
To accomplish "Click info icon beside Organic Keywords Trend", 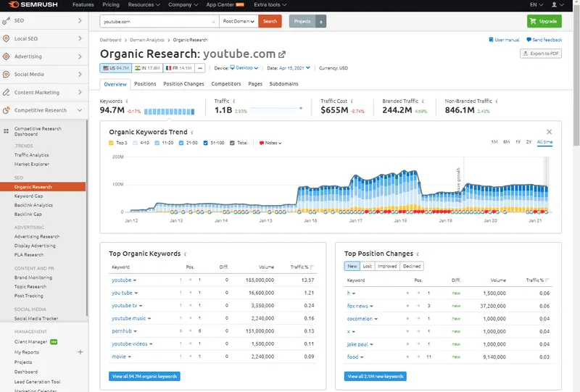I will pos(192,133).
